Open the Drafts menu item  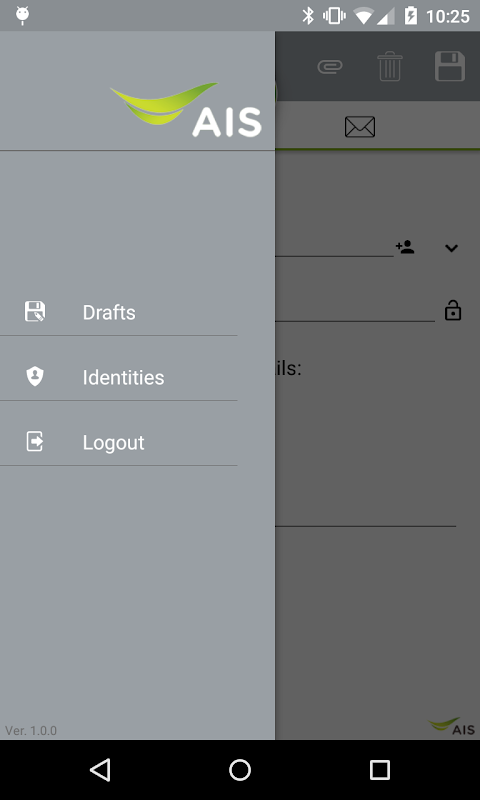118,312
